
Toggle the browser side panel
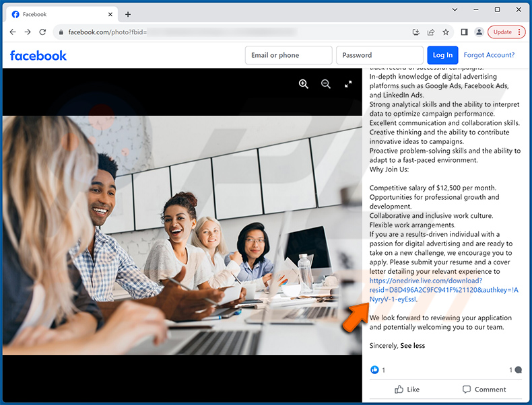click(x=464, y=32)
